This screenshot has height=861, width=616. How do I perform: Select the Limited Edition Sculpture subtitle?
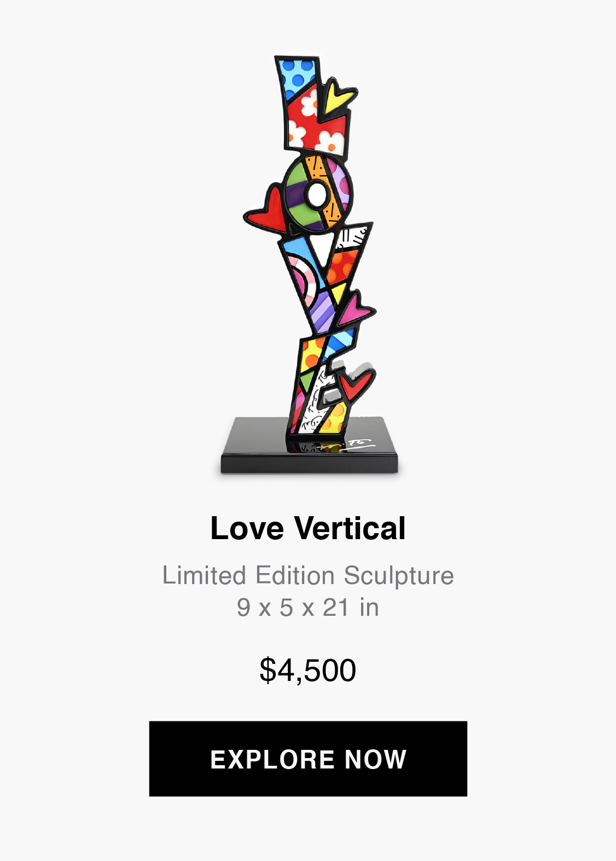[x=308, y=575]
